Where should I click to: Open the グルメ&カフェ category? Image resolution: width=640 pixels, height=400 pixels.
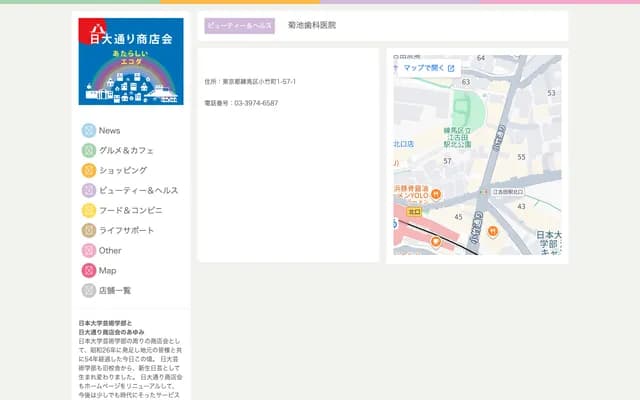tap(126, 151)
